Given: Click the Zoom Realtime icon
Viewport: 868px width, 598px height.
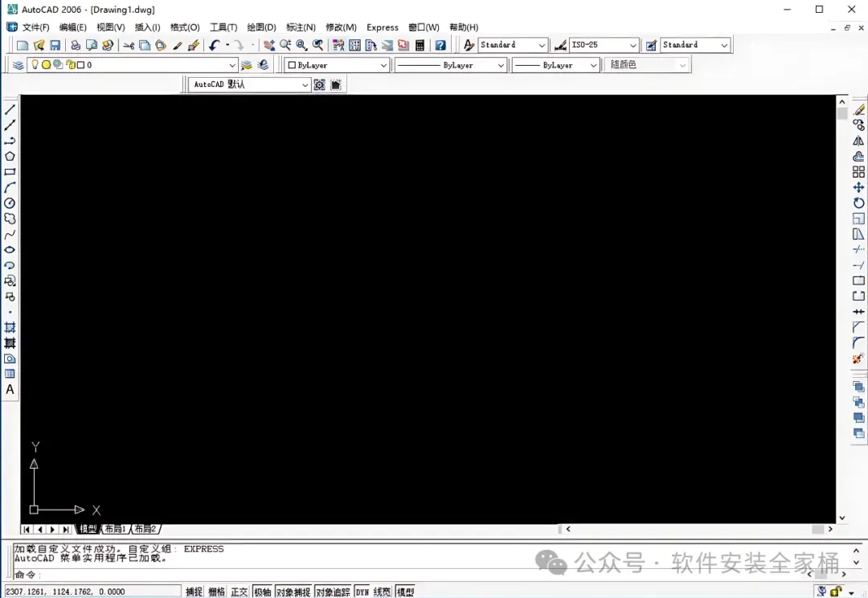Looking at the screenshot, I should (285, 45).
